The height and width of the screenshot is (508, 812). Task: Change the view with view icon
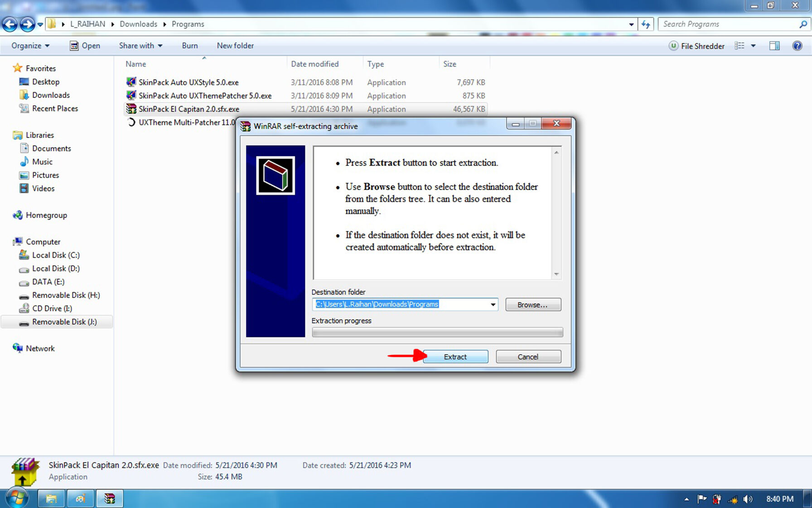pos(739,46)
